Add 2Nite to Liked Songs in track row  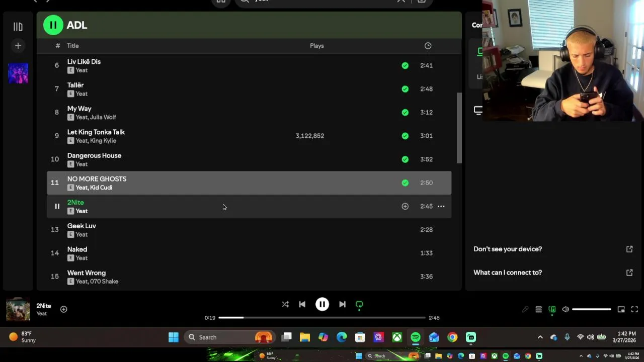405,206
